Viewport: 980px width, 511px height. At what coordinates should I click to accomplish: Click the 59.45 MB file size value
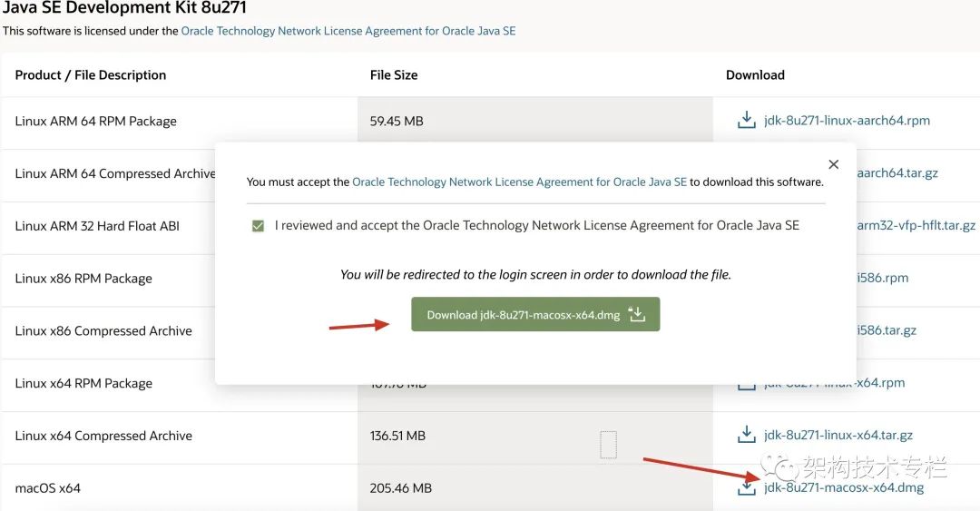(x=397, y=121)
